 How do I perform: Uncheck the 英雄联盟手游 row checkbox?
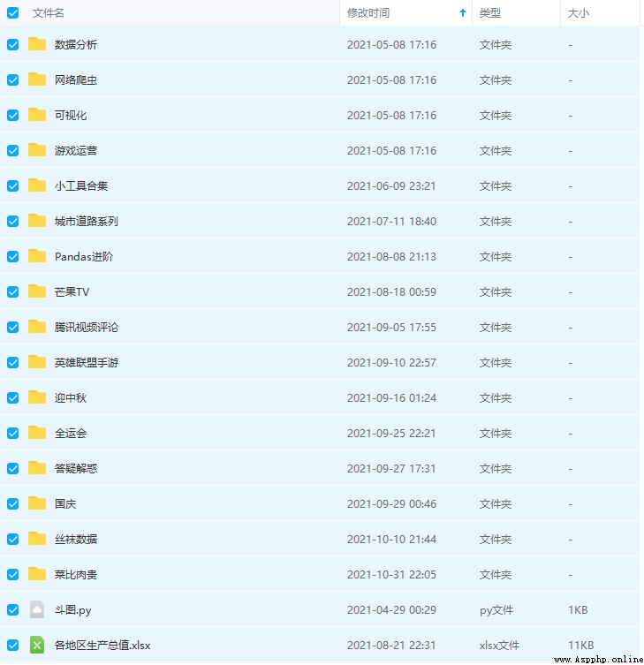(12, 362)
